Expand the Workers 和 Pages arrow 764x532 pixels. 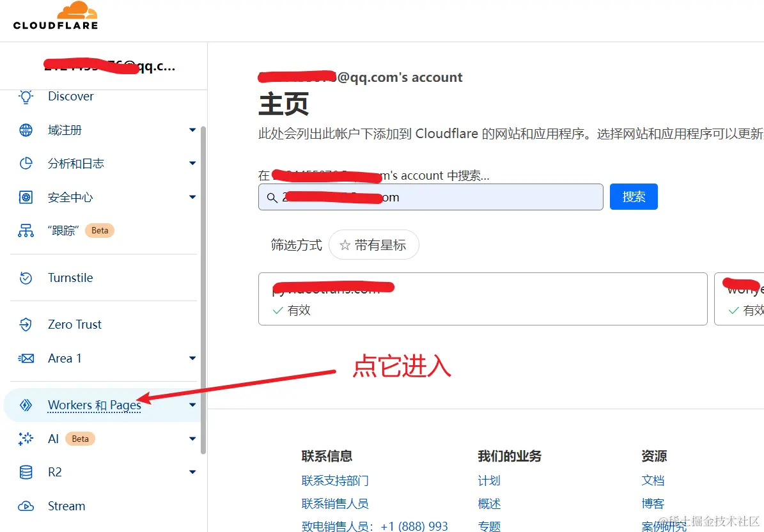(192, 405)
